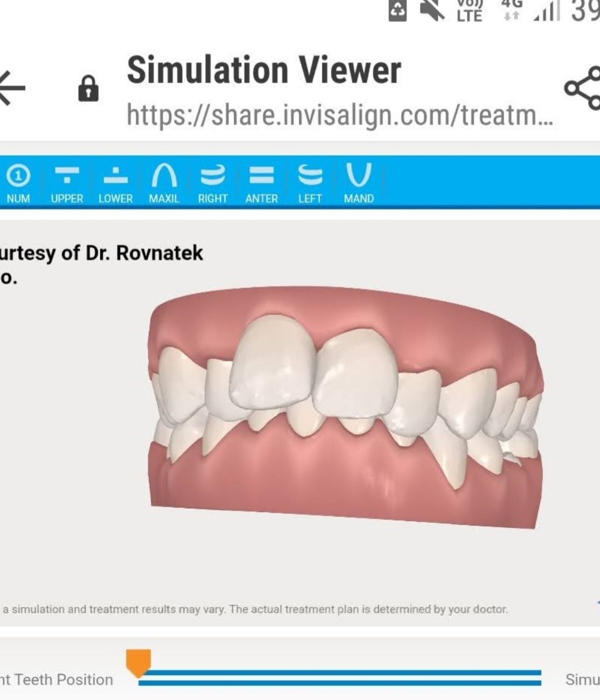Tap the muted sound status icon
600x700 pixels.
[432, 11]
